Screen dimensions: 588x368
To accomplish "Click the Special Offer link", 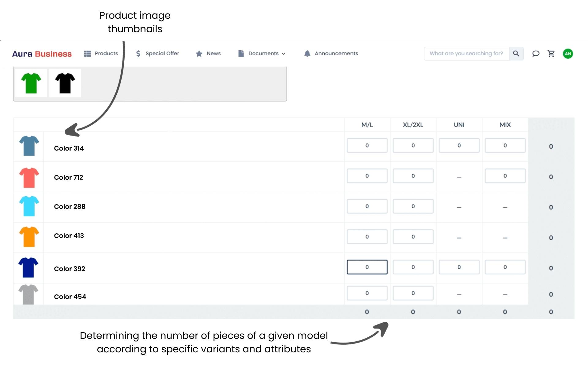I will coord(162,53).
